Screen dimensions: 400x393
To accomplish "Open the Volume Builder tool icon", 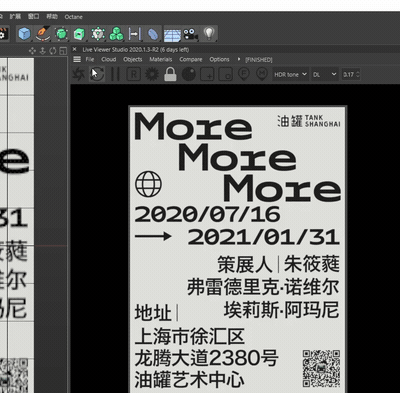I will (x=98, y=34).
